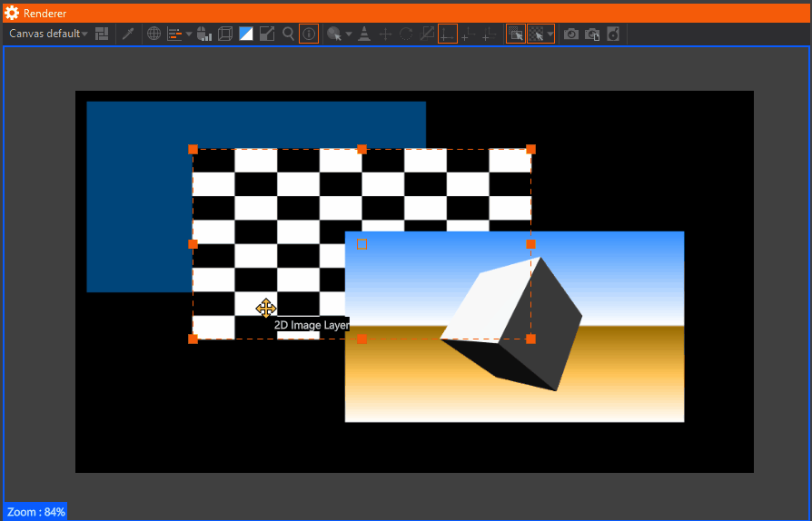Expand the orange list display options arrow
Image resolution: width=812 pixels, height=521 pixels.
tap(189, 34)
